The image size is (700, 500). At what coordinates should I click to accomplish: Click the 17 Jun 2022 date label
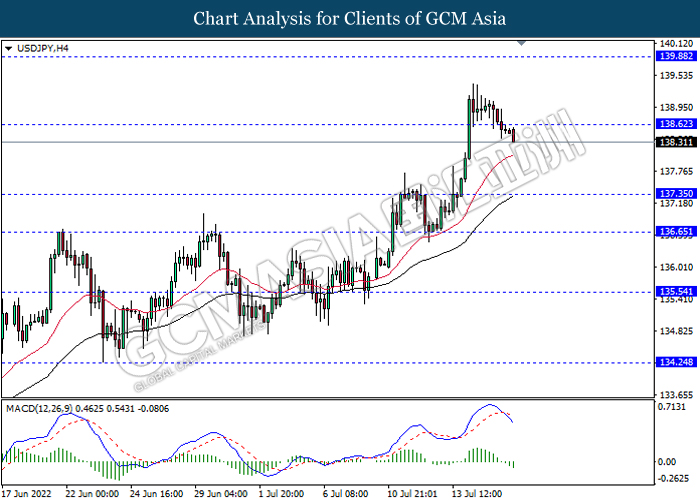pos(27,494)
